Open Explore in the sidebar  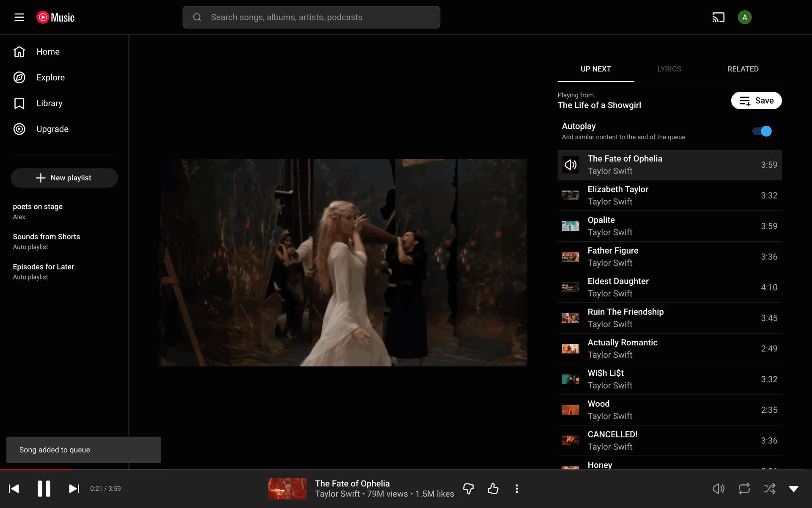click(x=64, y=77)
